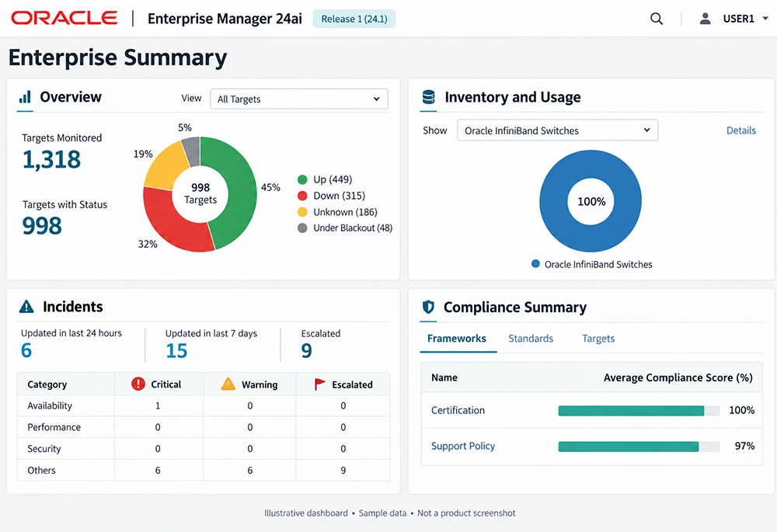Click the 100% Certification score value
This screenshot has height=532, width=777.
[741, 410]
